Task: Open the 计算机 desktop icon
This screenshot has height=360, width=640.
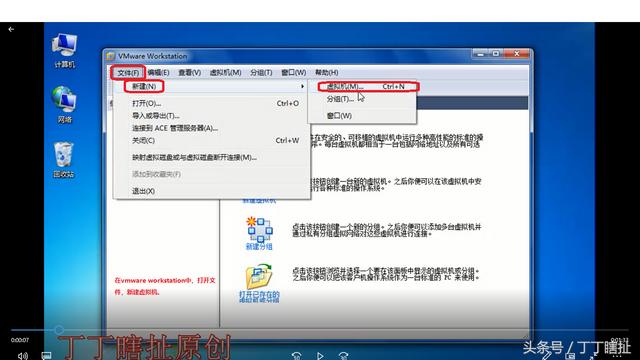Action: [64, 50]
